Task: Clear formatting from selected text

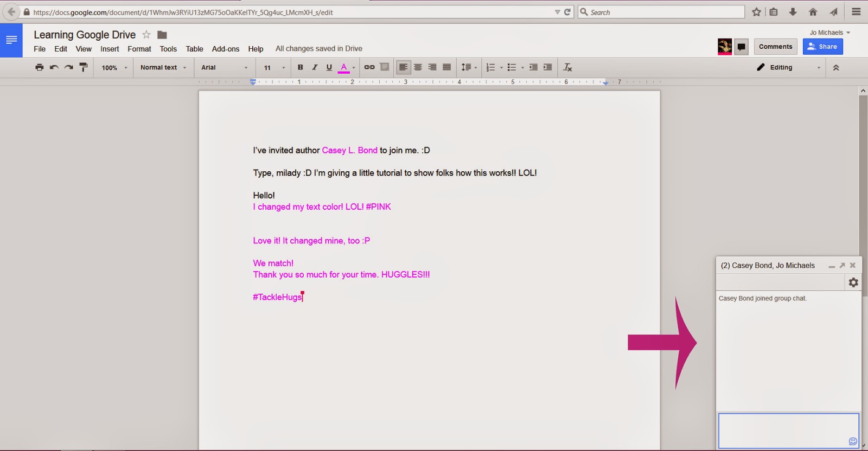Action: pos(567,67)
